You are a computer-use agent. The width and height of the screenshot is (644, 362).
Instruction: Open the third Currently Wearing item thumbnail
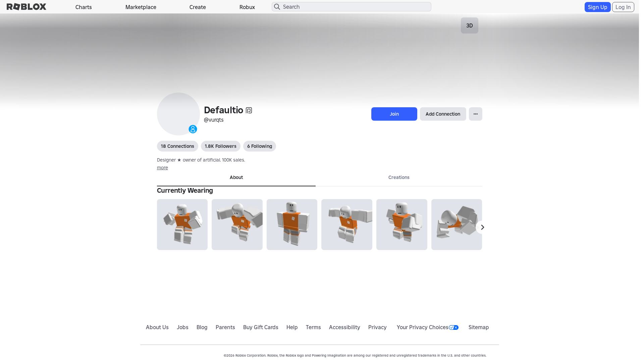(x=292, y=225)
